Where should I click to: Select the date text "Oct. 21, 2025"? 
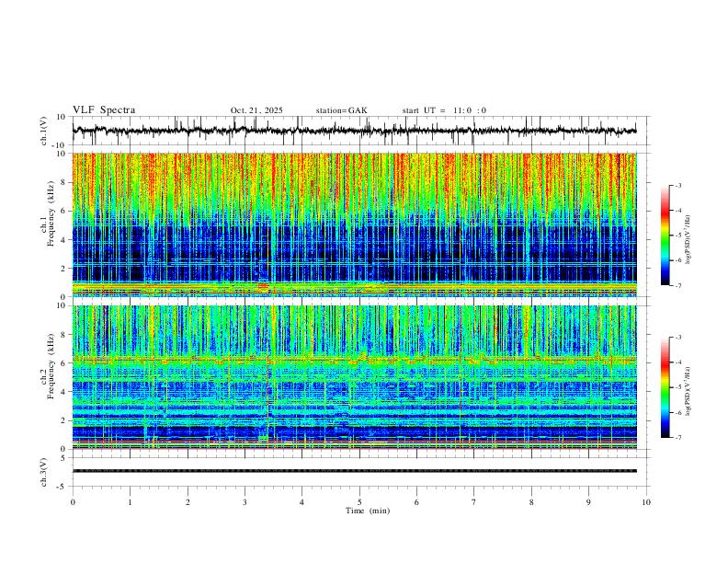tap(256, 110)
